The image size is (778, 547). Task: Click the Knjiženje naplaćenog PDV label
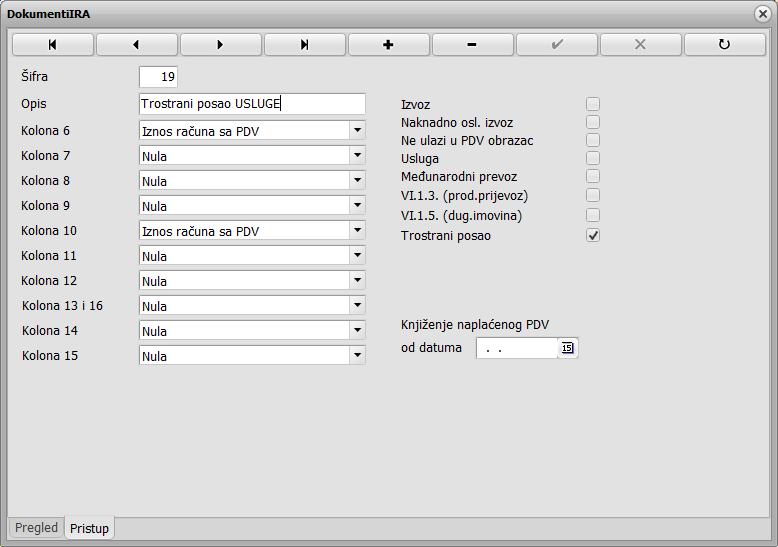(x=475, y=325)
